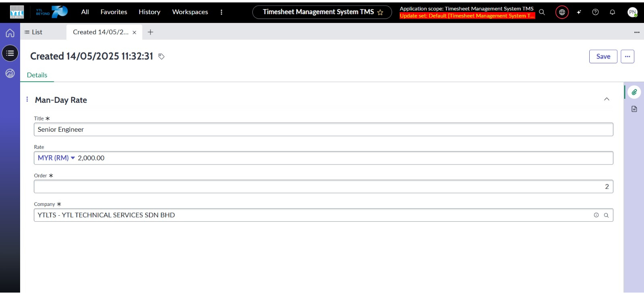Open the Home icon in sidebar

tap(10, 33)
